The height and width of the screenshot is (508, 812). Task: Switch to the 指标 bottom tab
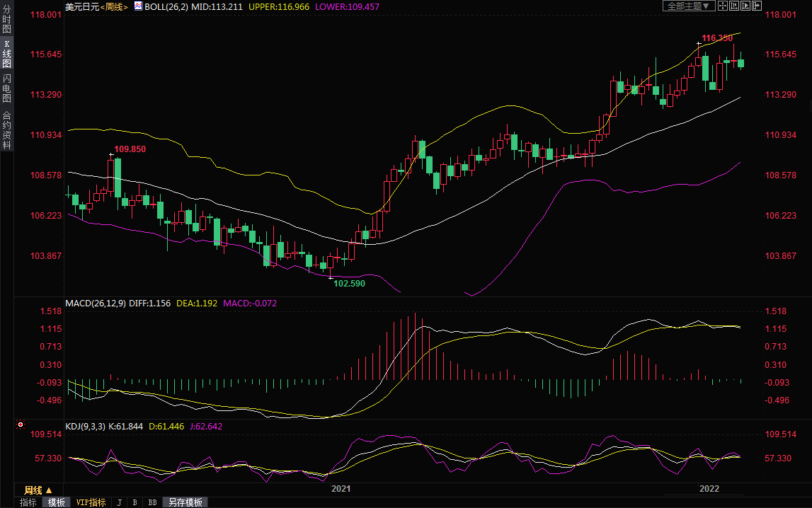coord(28,502)
